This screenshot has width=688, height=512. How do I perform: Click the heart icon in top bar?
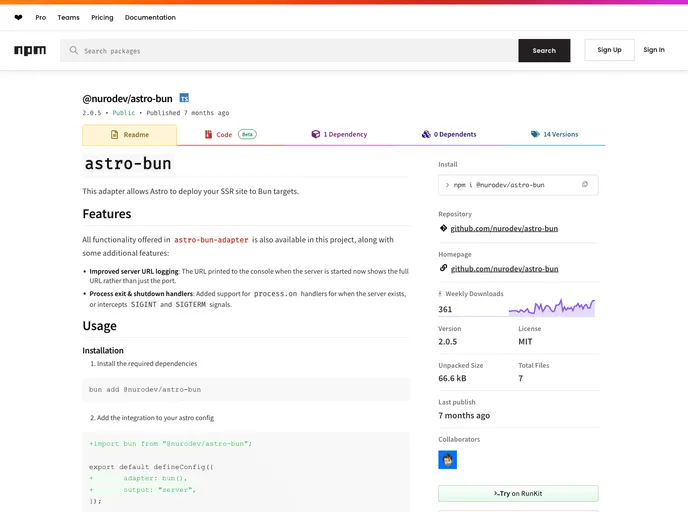(18, 18)
